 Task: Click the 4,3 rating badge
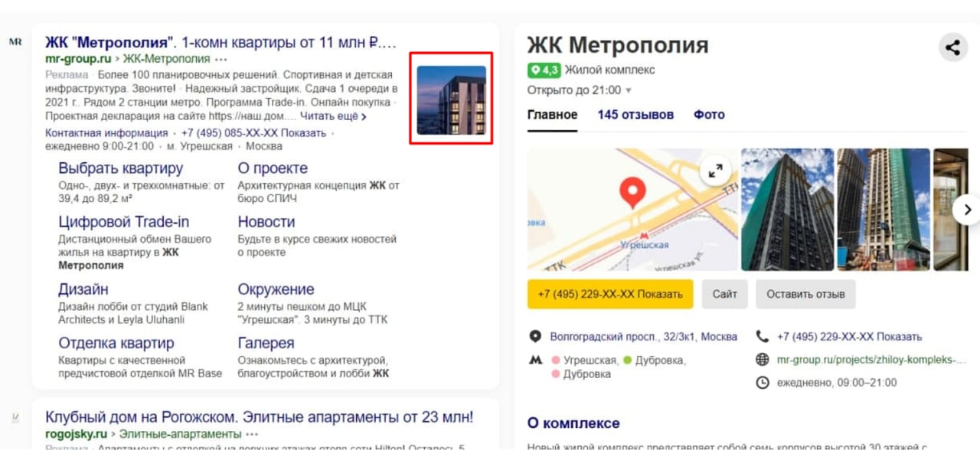(544, 70)
